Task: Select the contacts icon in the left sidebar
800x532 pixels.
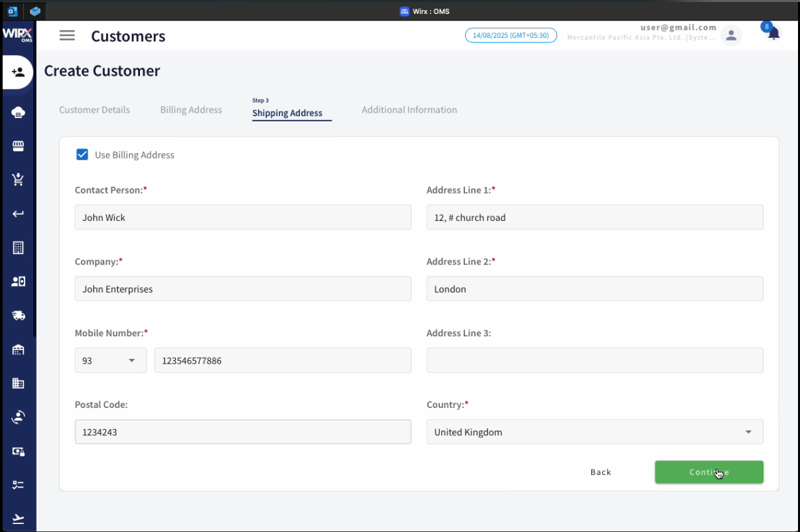Action: coord(18,281)
